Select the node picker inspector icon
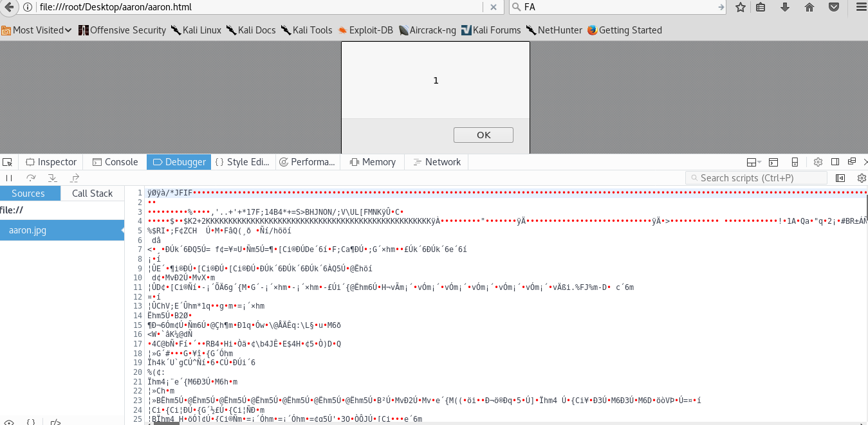Viewport: 868px width, 425px height. pyautogui.click(x=8, y=163)
